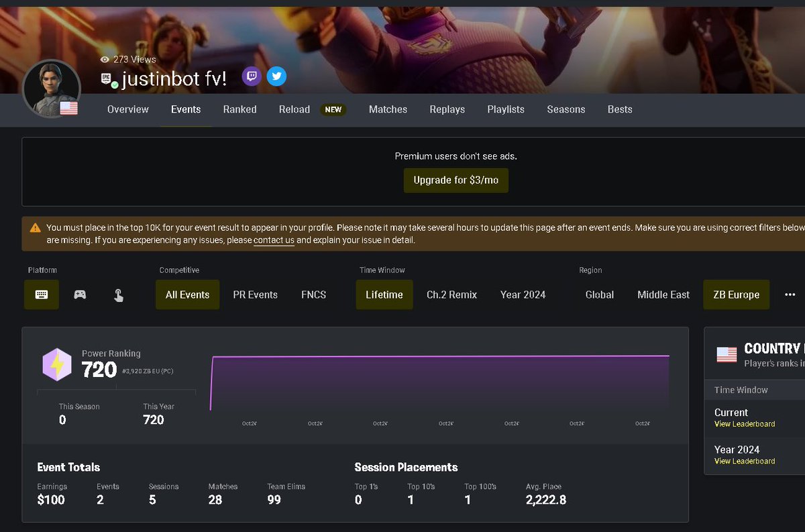Open the contact us link

click(x=274, y=240)
